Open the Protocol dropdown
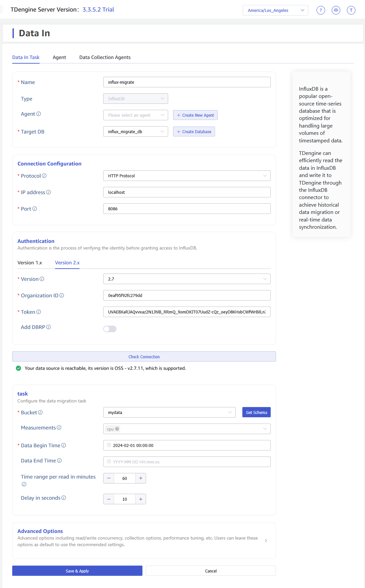This screenshot has width=365, height=588. pos(187,176)
